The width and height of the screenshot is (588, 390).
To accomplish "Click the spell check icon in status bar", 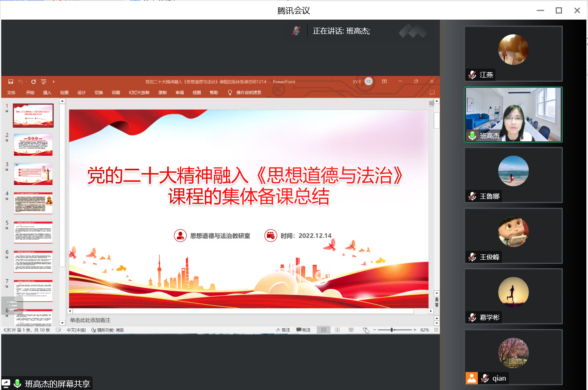I will point(58,330).
